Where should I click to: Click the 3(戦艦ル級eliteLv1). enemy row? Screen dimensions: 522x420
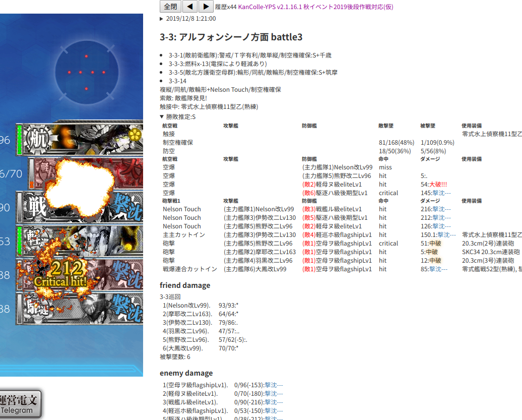(x=223, y=402)
